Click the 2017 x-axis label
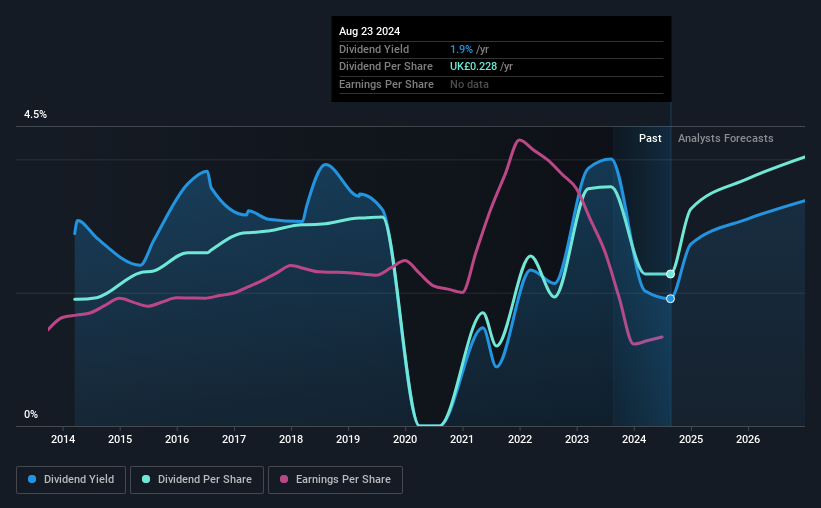This screenshot has height=508, width=821. click(234, 439)
